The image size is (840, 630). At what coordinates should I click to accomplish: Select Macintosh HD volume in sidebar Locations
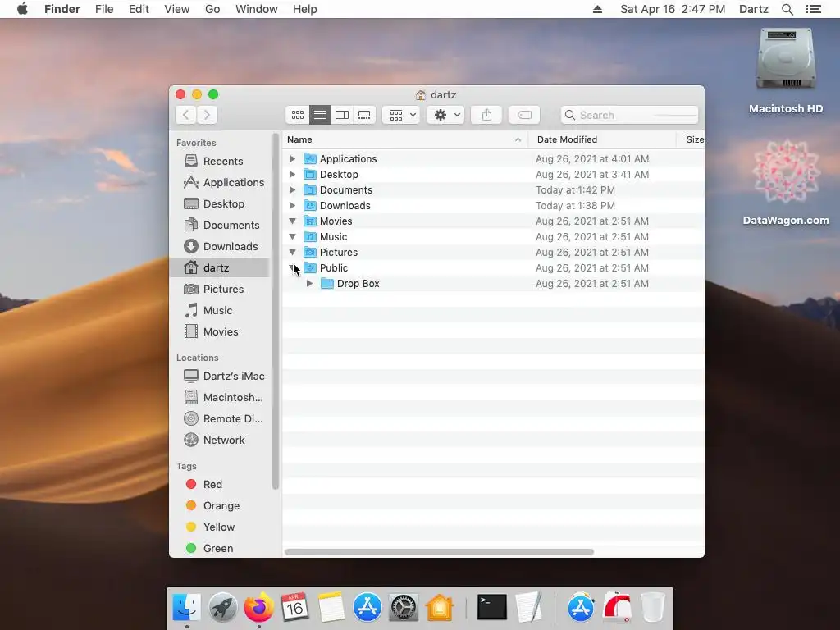click(x=220, y=398)
